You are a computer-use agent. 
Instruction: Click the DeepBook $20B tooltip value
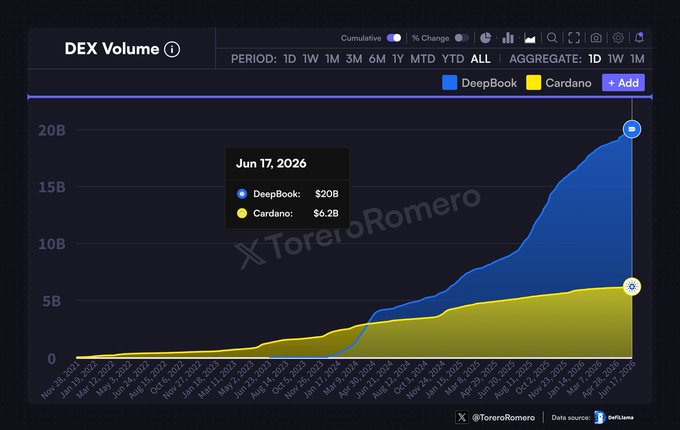pos(327,194)
